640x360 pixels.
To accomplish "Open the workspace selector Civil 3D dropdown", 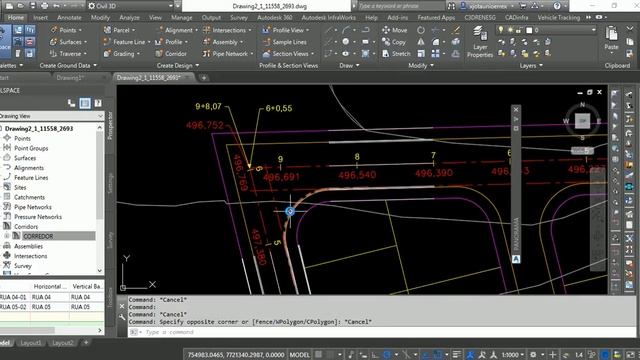I will 131,6.
